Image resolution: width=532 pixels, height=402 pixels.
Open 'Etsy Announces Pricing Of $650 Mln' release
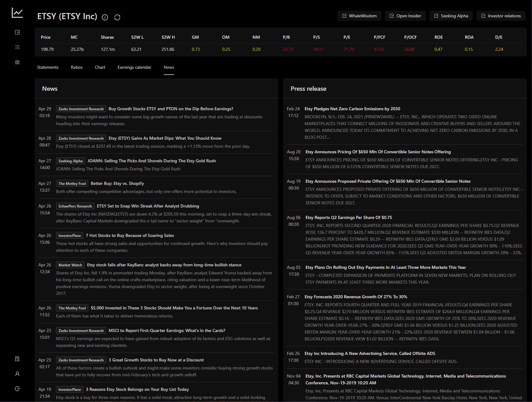click(x=378, y=152)
